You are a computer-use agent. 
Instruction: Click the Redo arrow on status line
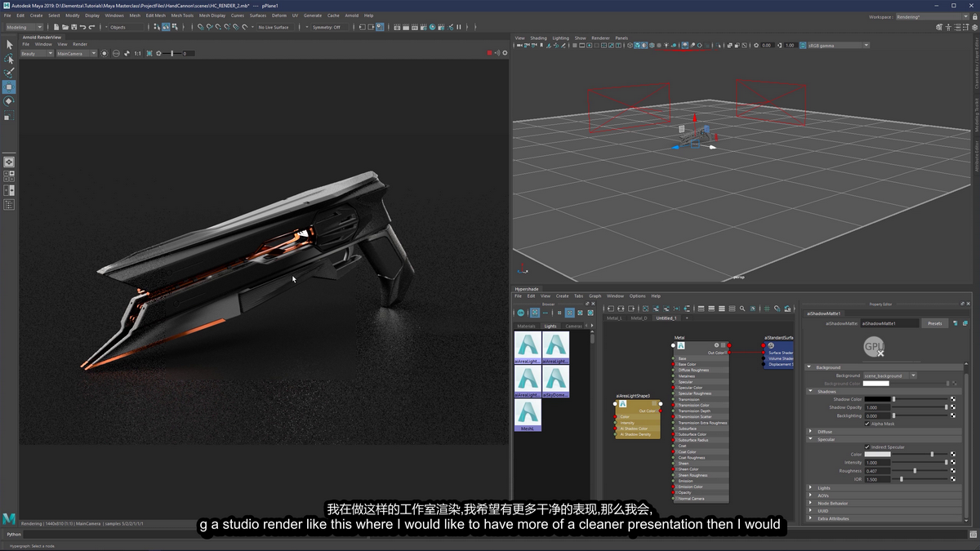pyautogui.click(x=92, y=27)
